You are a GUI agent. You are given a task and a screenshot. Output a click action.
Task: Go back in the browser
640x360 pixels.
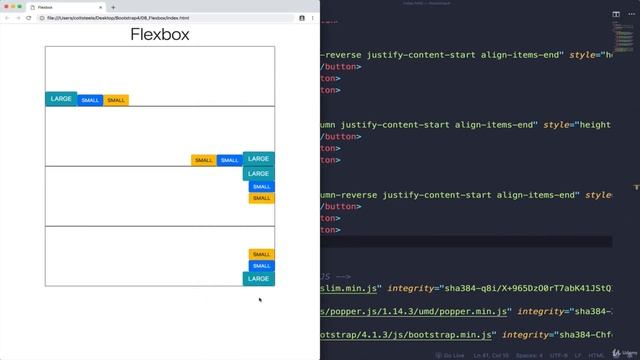click(7, 18)
